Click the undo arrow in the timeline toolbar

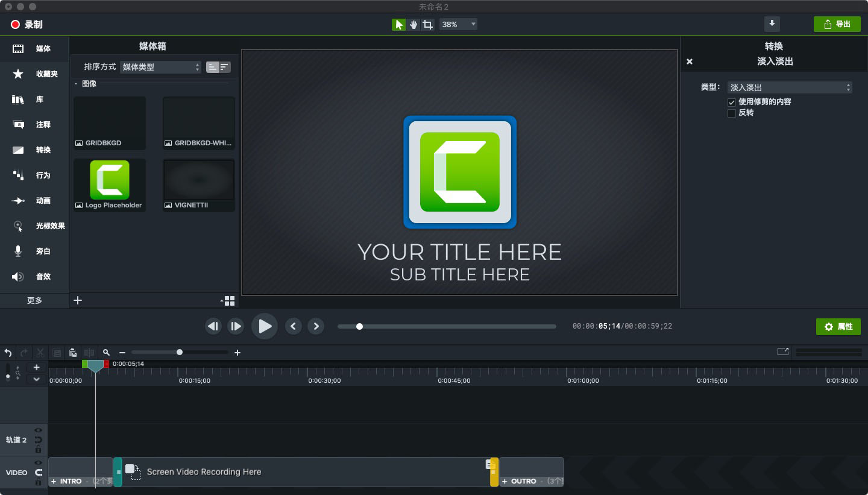point(8,353)
